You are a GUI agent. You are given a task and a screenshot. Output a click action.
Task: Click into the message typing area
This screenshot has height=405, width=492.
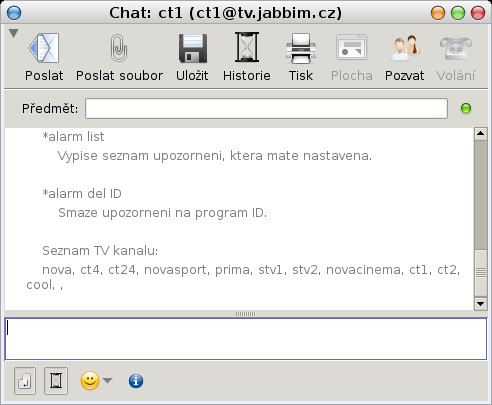(x=246, y=339)
